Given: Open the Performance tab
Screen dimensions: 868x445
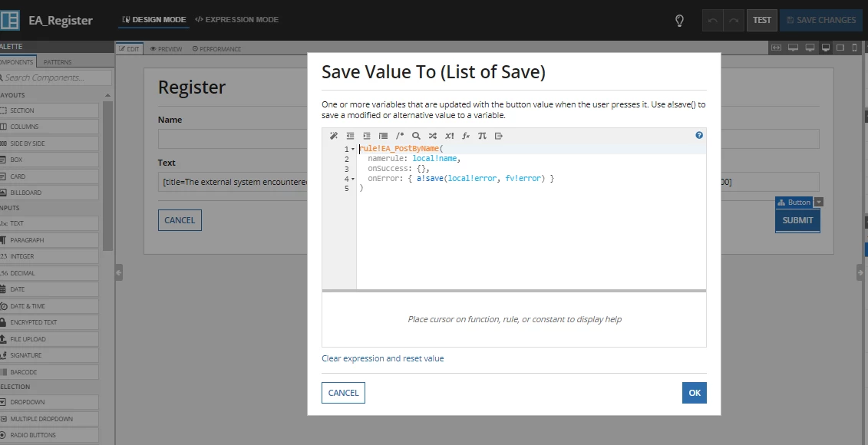Looking at the screenshot, I should coord(216,48).
